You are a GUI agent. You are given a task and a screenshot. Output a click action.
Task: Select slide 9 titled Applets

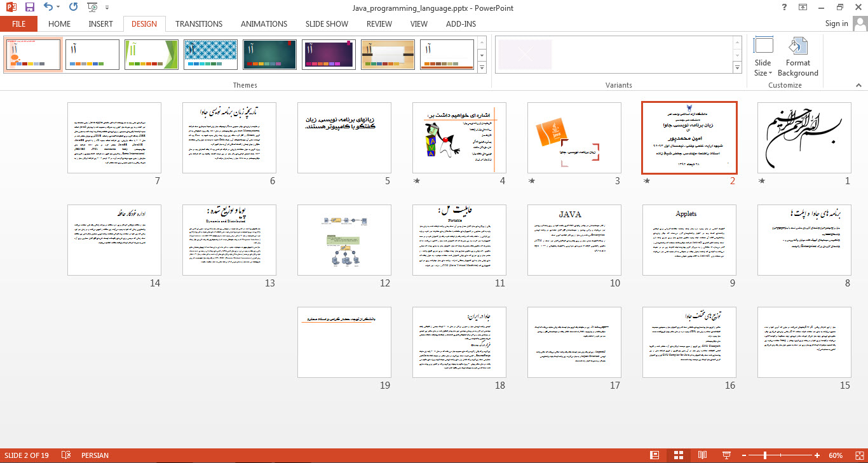click(689, 240)
